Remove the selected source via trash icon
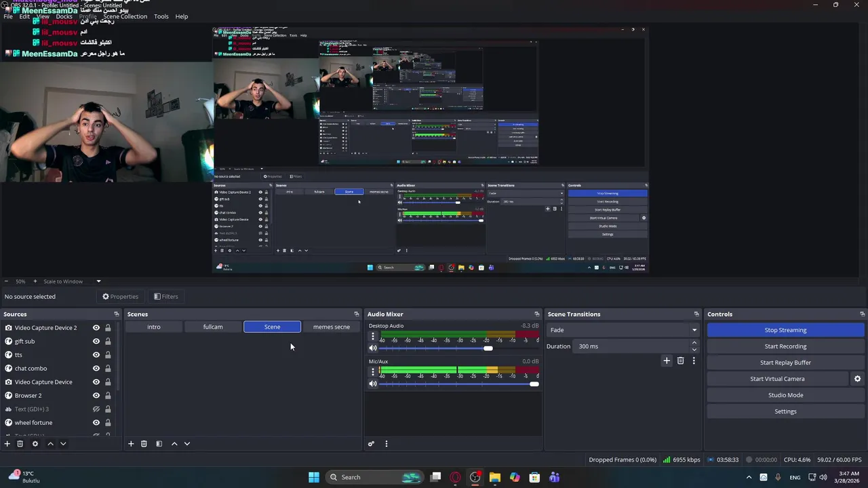Screen dimensions: 868x488 [20, 444]
